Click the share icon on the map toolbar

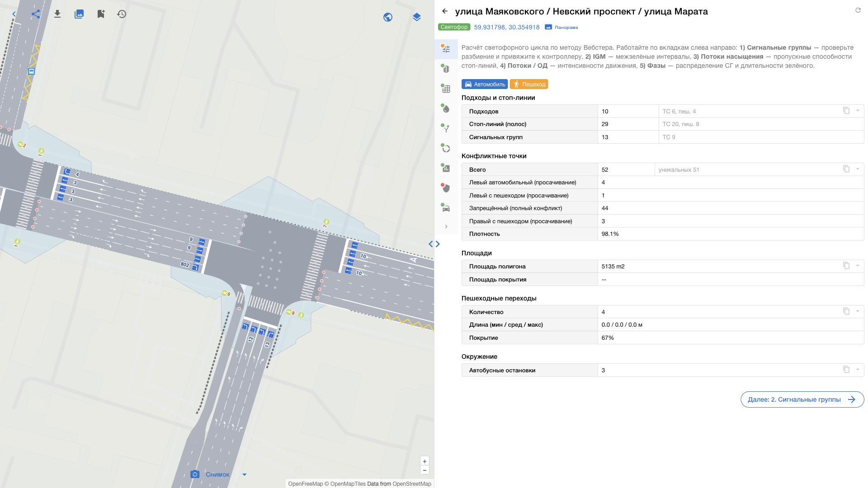coord(36,14)
